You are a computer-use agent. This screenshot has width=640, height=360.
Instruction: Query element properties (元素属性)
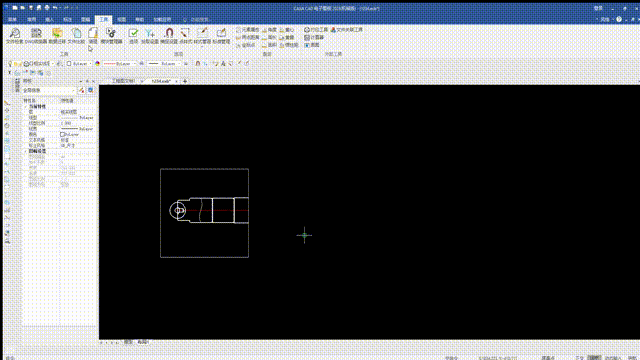(247, 30)
